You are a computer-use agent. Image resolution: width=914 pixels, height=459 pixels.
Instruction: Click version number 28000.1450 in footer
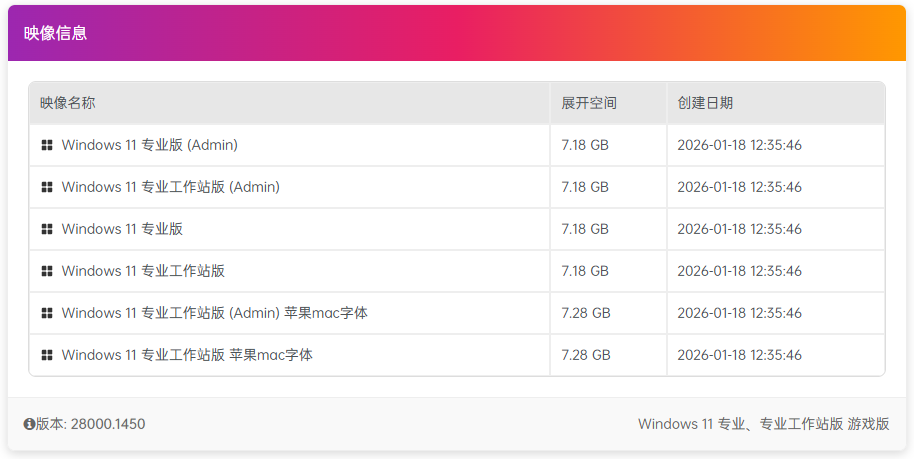[108, 424]
